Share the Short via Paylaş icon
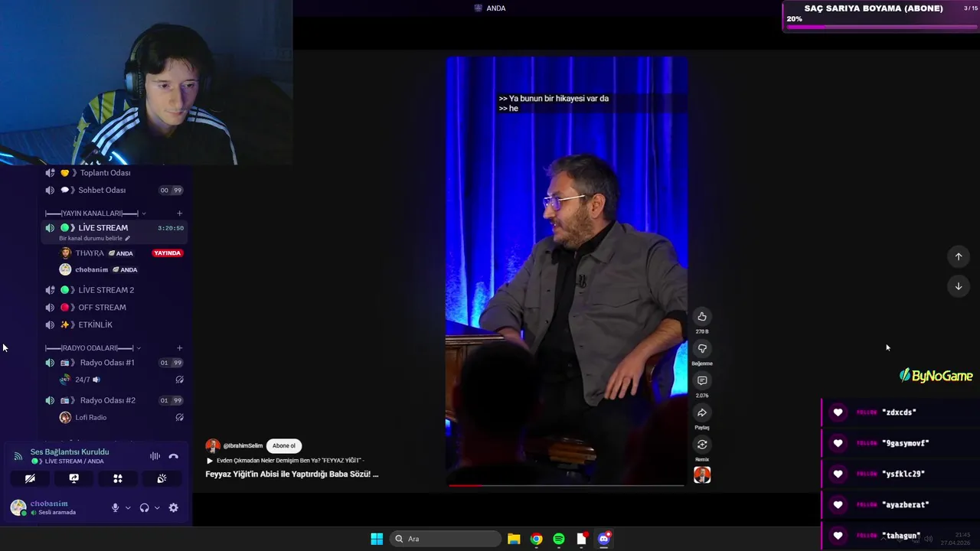Screen dimensions: 980x551 [x=702, y=413]
